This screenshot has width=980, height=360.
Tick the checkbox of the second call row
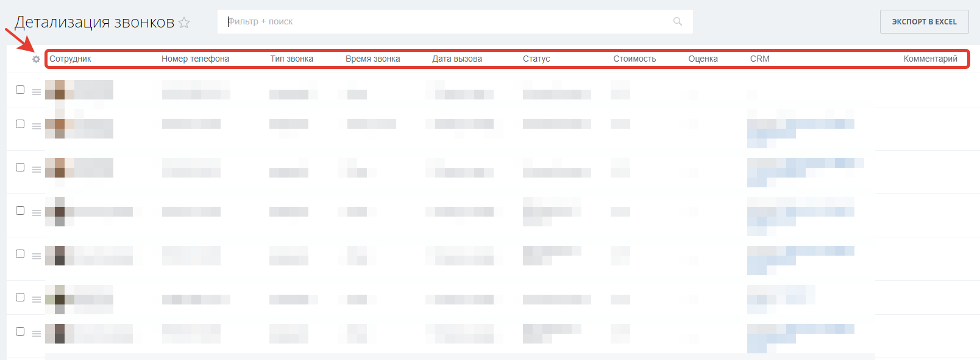(x=20, y=124)
